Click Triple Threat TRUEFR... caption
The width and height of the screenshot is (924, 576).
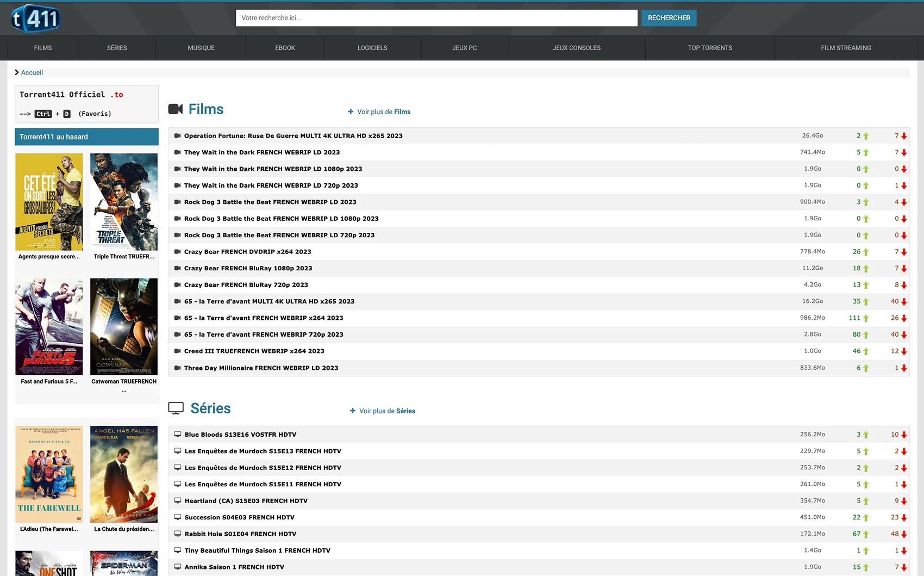[124, 257]
